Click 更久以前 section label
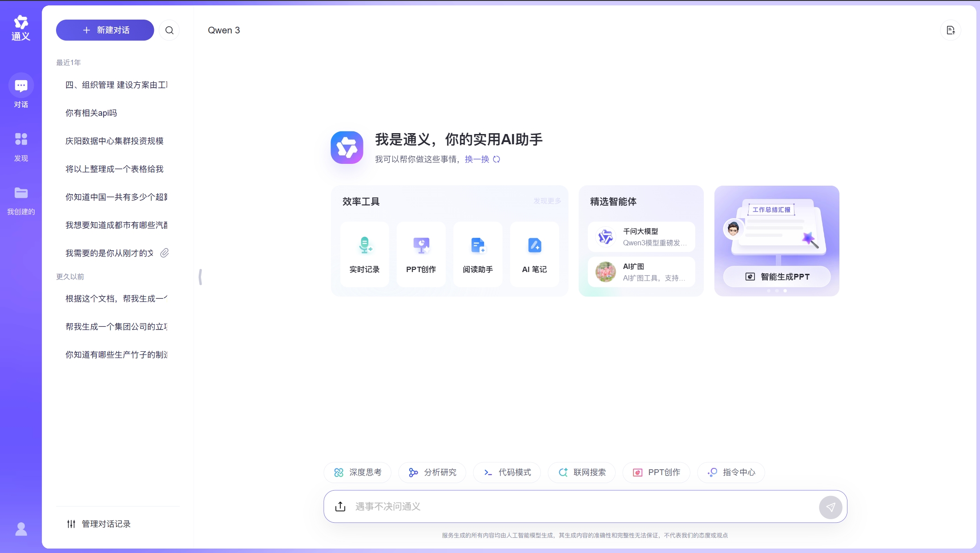The width and height of the screenshot is (980, 553). pyautogui.click(x=70, y=277)
